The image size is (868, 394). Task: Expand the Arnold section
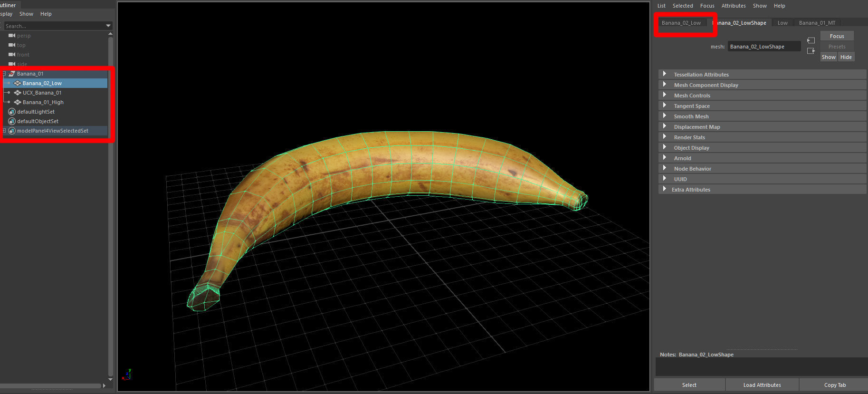pos(665,158)
